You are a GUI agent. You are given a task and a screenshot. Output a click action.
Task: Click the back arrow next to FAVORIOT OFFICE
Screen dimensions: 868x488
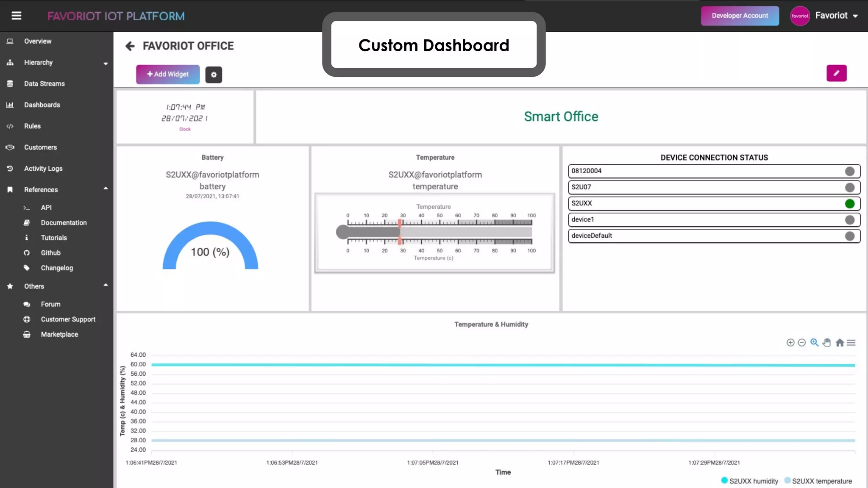tap(130, 46)
